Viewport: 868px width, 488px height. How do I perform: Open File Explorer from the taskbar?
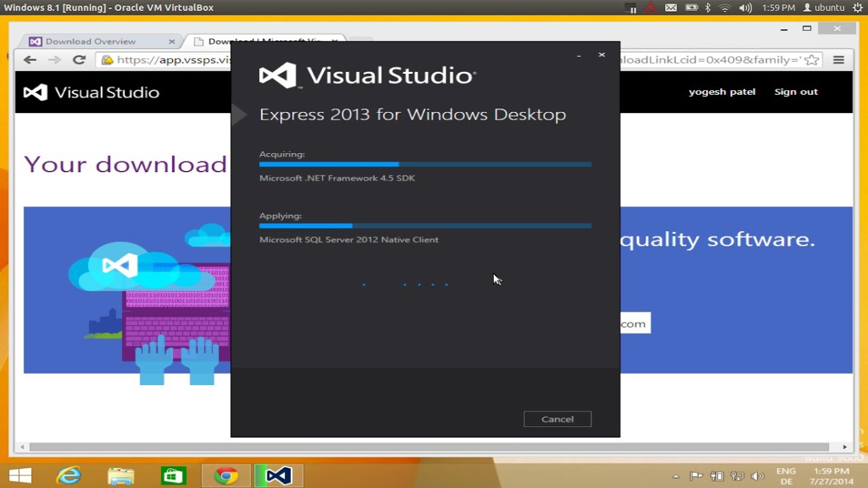click(x=121, y=476)
